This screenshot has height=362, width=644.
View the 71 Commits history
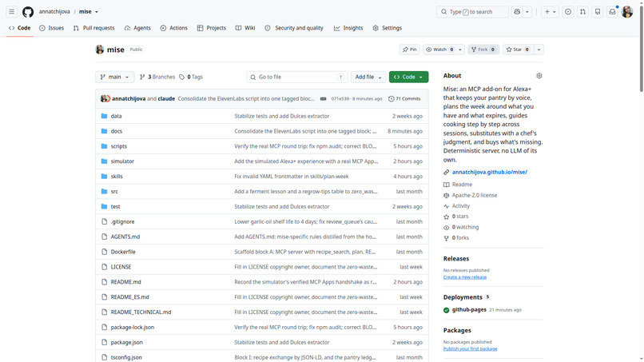tap(404, 98)
